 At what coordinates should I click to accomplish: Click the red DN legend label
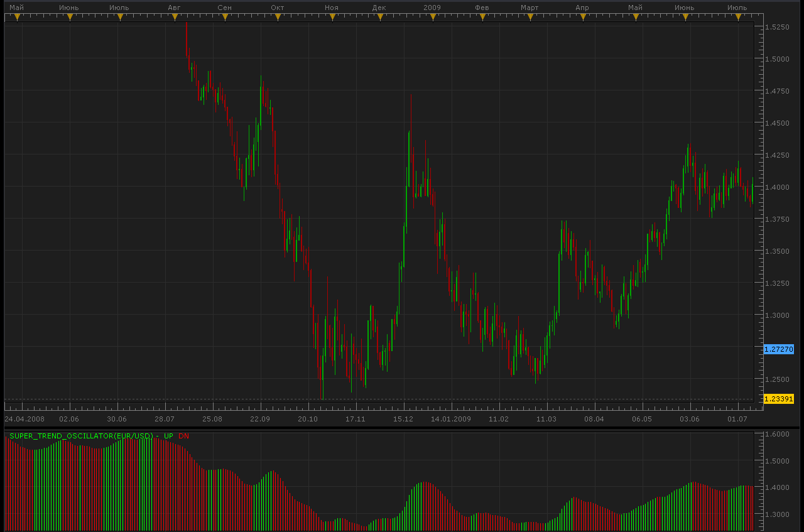click(183, 435)
